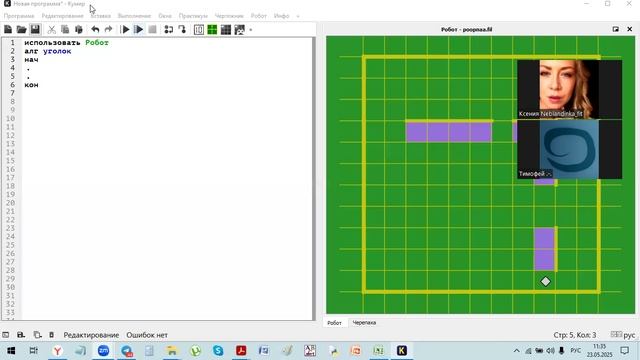Image resolution: width=640 pixels, height=360 pixels.
Task: Create a new program file
Action: pyautogui.click(x=8, y=29)
